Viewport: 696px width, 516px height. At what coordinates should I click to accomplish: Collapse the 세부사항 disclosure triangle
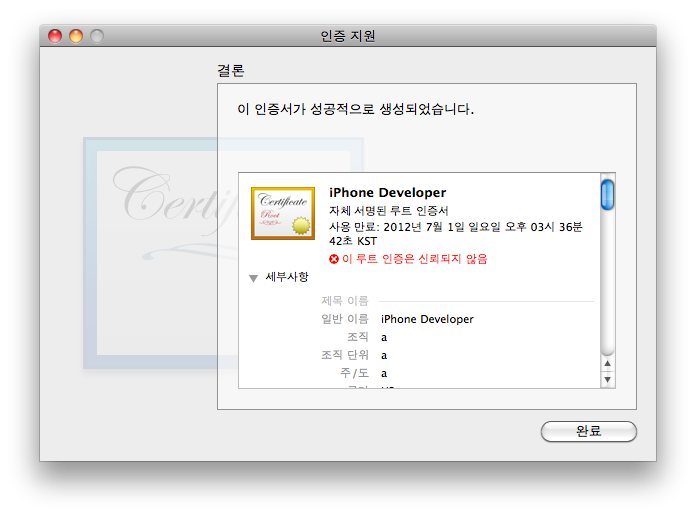[253, 278]
